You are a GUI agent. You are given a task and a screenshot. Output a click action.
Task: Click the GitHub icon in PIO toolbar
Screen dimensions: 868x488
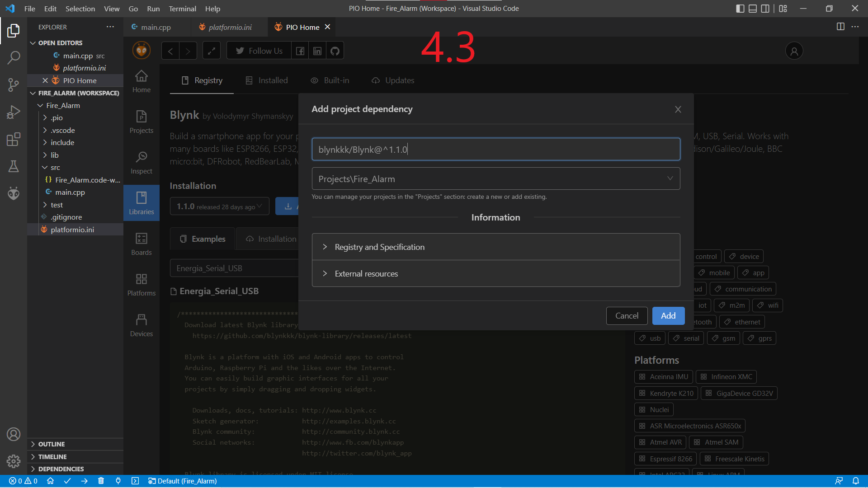point(335,51)
